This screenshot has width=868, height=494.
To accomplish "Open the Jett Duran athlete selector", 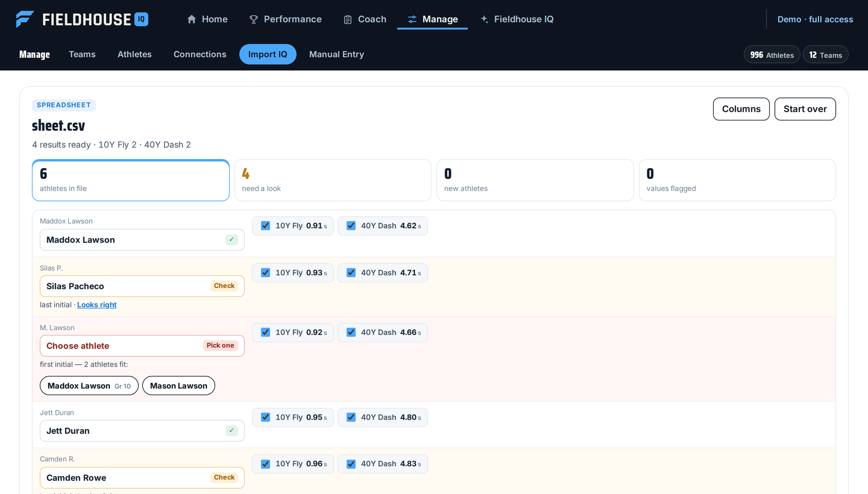I will click(x=142, y=431).
